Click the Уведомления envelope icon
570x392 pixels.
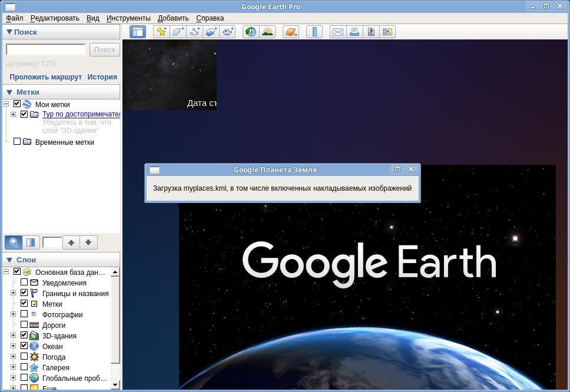pyautogui.click(x=34, y=283)
